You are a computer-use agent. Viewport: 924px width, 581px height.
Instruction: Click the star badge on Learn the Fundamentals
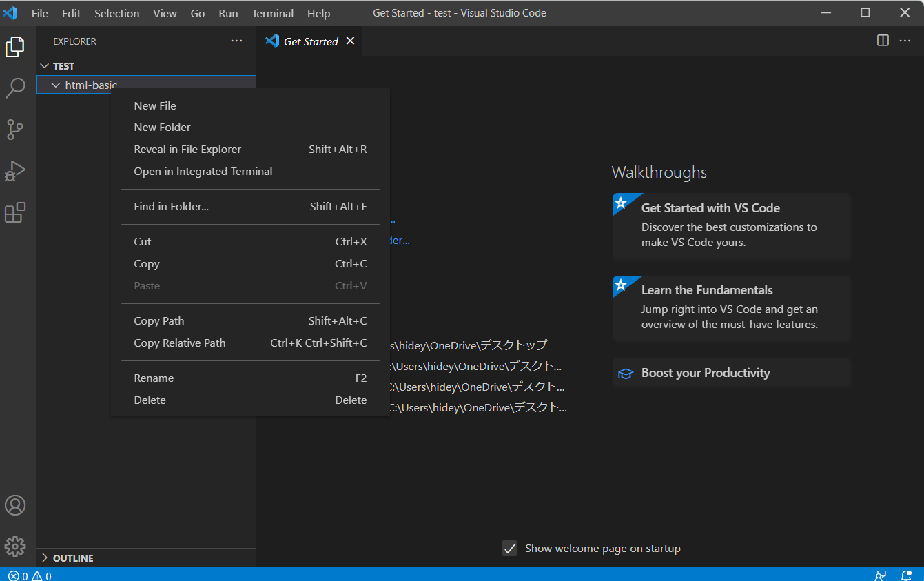pyautogui.click(x=621, y=285)
